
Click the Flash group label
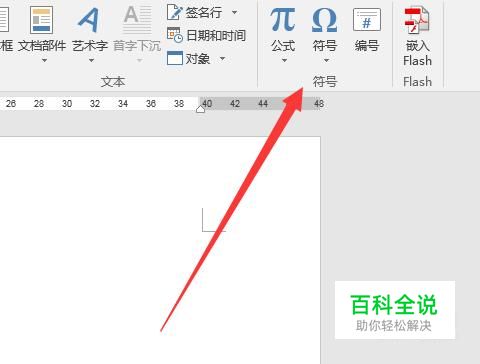click(417, 82)
